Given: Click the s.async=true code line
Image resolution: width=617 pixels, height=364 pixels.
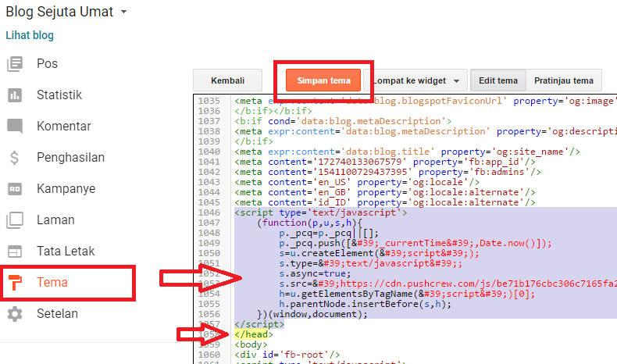Looking at the screenshot, I should pyautogui.click(x=315, y=273).
